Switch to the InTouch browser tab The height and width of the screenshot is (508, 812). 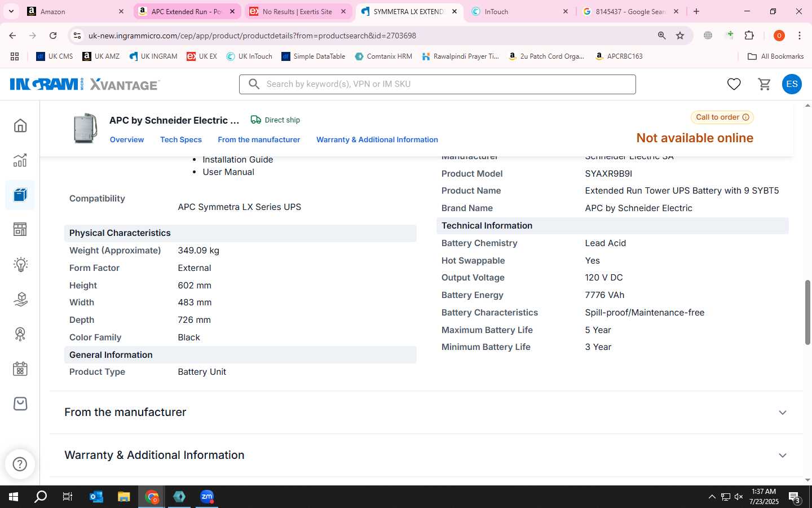(x=519, y=11)
